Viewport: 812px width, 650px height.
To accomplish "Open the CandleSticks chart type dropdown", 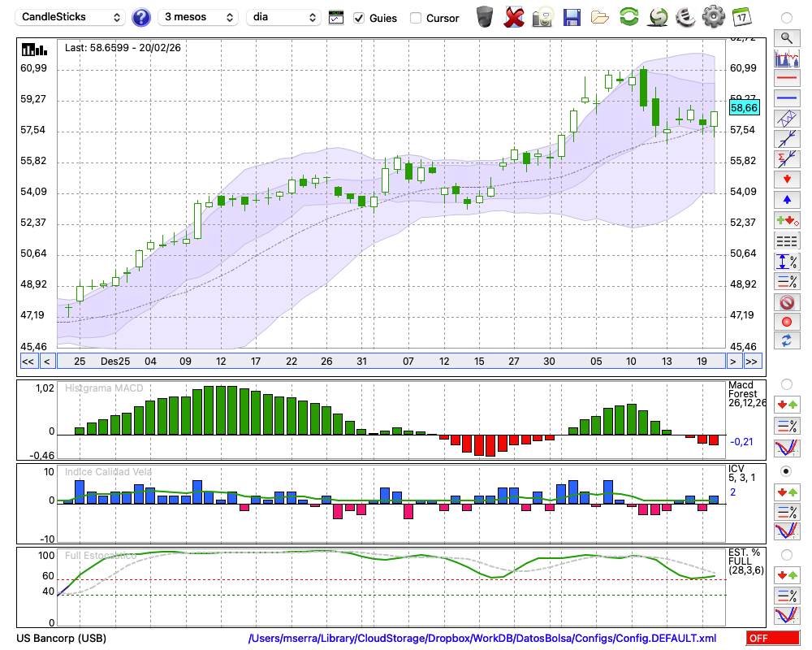I will [71, 17].
